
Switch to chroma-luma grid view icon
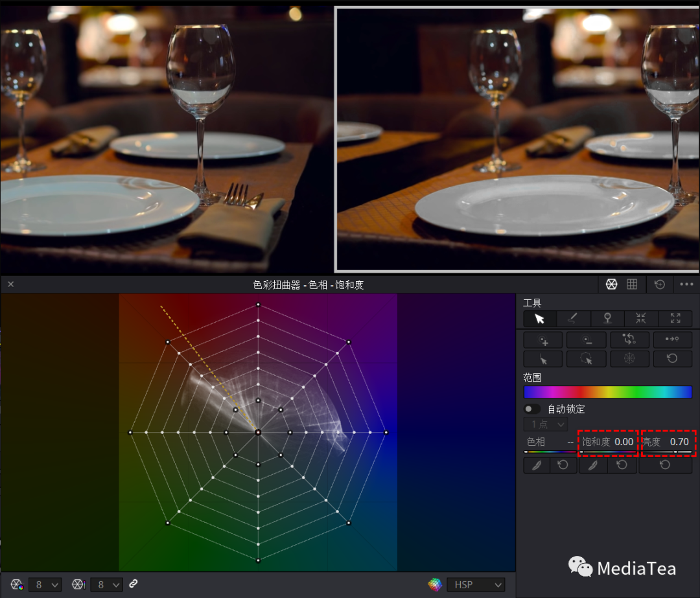pyautogui.click(x=632, y=284)
